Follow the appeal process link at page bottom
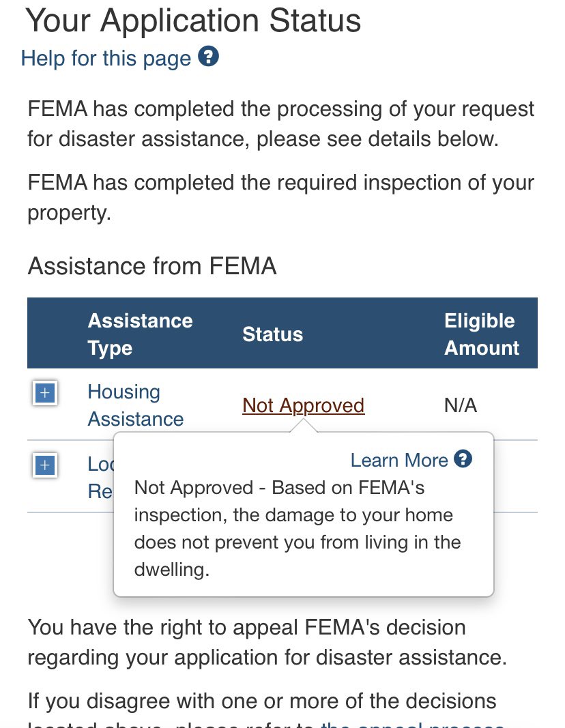Viewport: 565px width, 728px height. point(412,725)
